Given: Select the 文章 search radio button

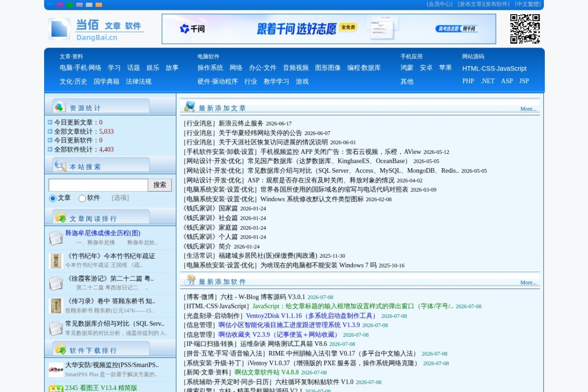Looking at the screenshot, I should click(53, 198).
